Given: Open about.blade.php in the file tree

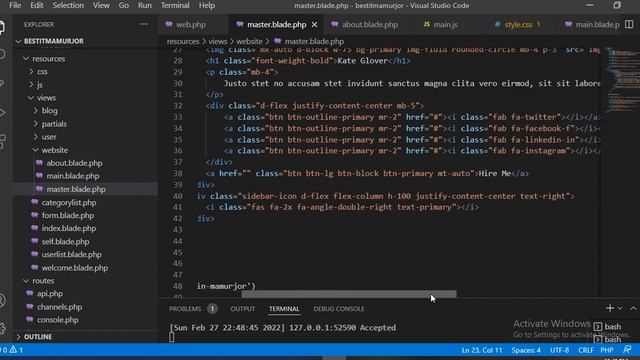Looking at the screenshot, I should click(74, 163).
